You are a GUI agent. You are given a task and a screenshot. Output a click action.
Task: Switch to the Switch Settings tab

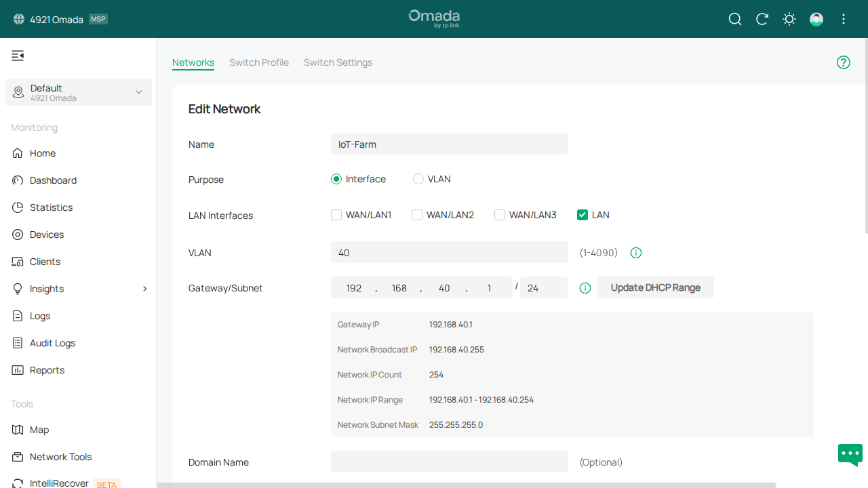click(338, 62)
